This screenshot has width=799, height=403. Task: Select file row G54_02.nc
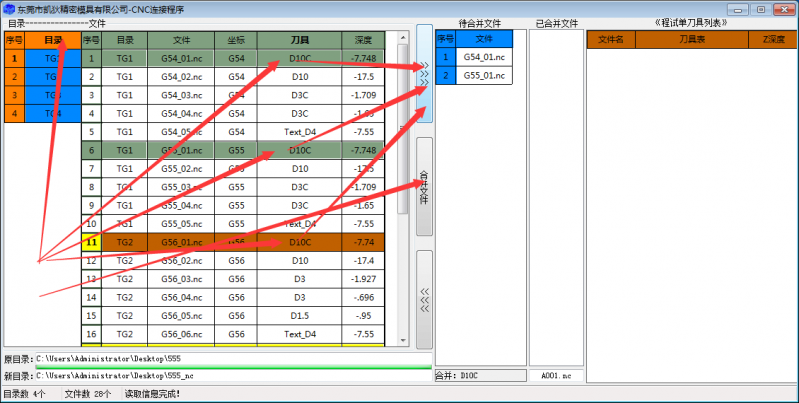[x=181, y=76]
